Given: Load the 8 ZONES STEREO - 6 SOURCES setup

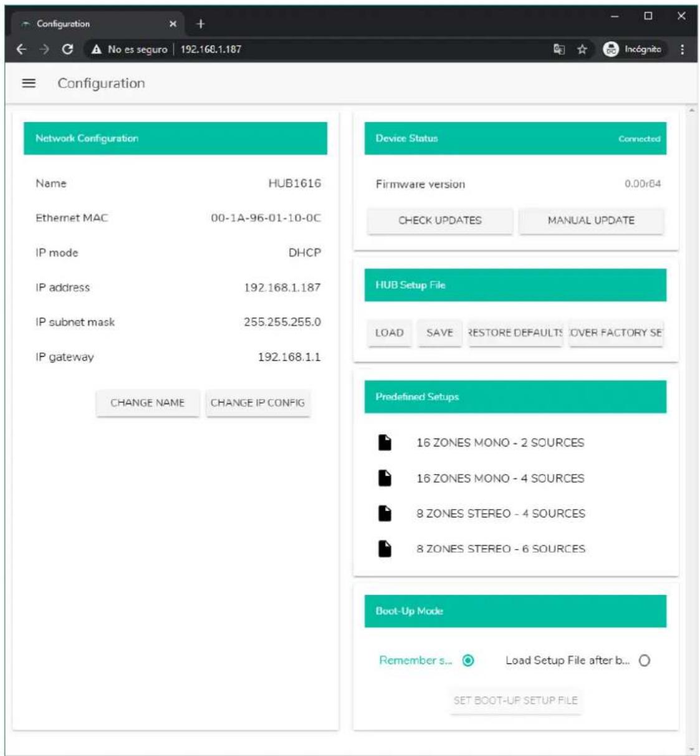Looking at the screenshot, I should point(501,549).
